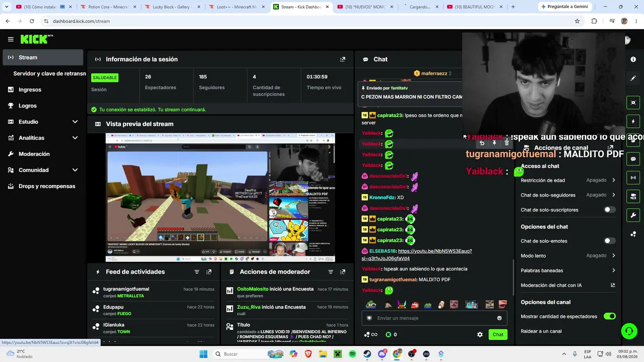Open Steam from the taskbar

click(x=367, y=354)
